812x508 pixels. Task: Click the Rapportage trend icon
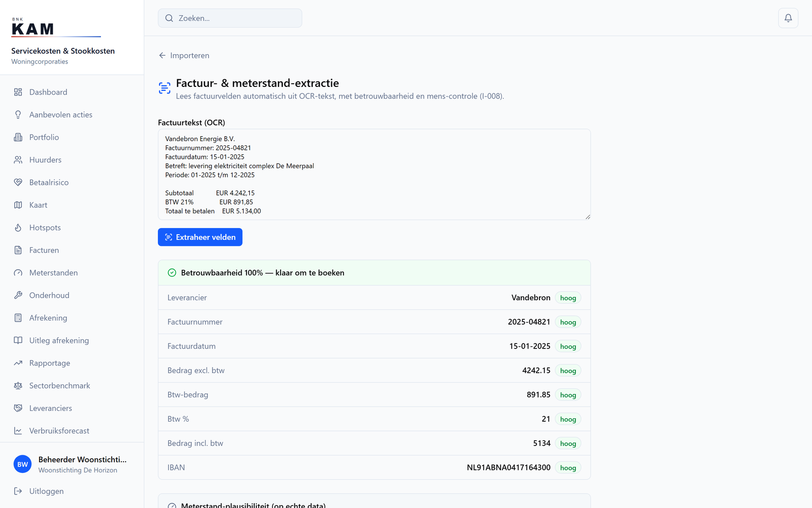tap(18, 363)
